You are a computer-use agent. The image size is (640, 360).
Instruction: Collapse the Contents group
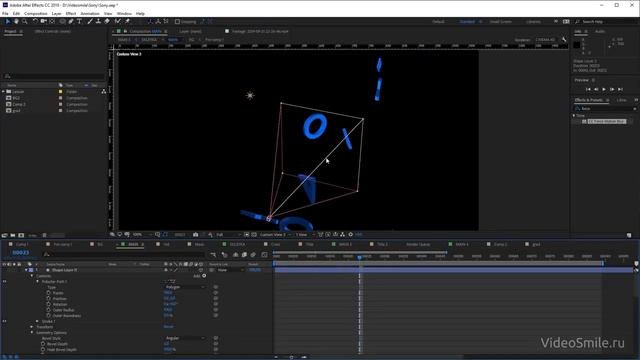(x=32, y=276)
